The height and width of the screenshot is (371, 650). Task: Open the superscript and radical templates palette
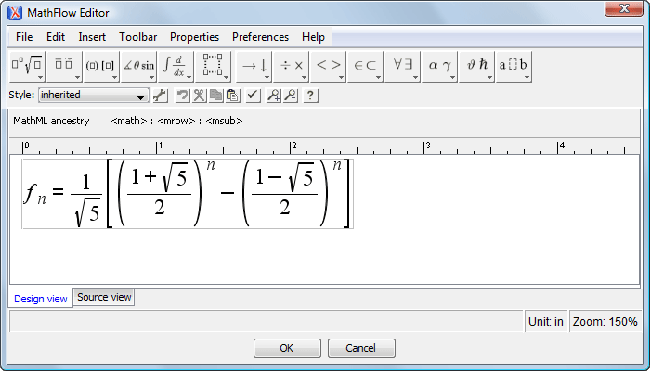[27, 67]
